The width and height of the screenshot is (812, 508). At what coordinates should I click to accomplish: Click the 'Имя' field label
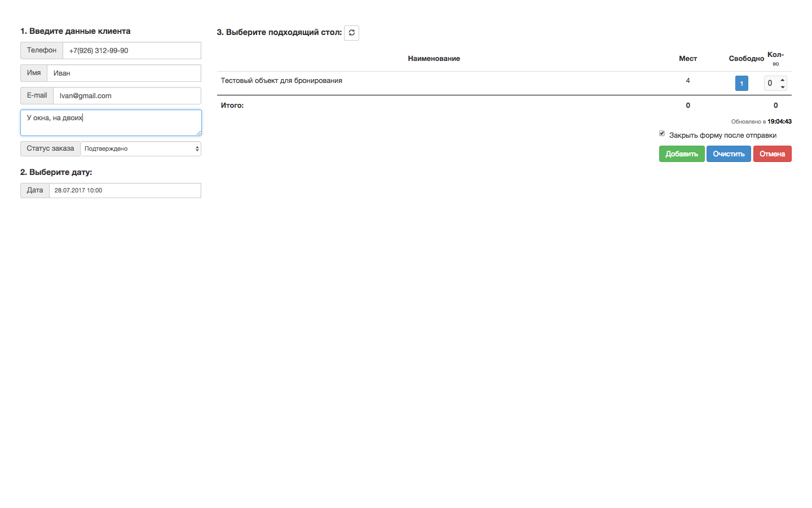point(34,73)
